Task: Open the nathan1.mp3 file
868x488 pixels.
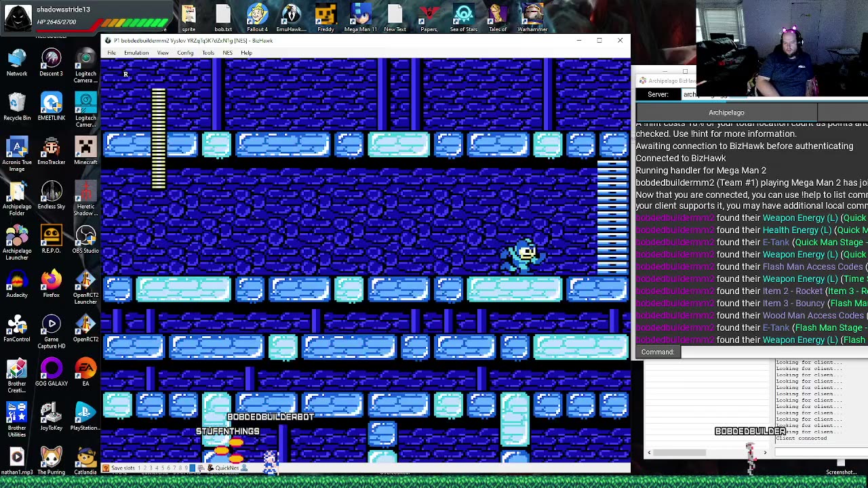Action: click(17, 461)
